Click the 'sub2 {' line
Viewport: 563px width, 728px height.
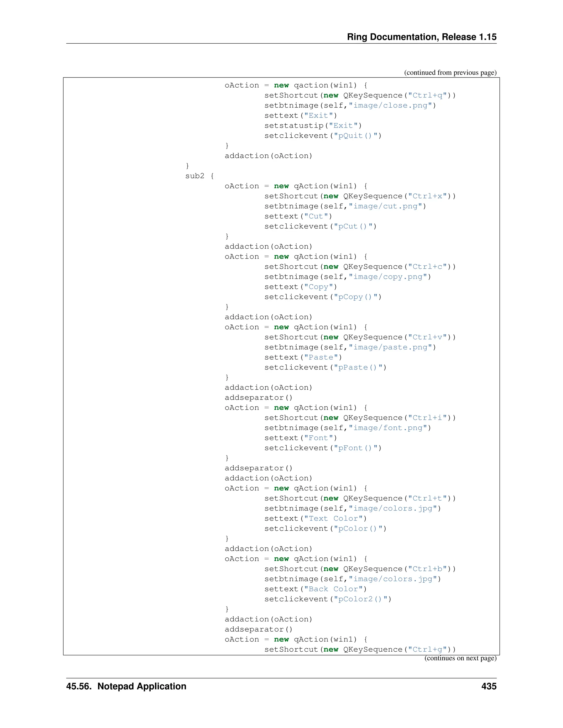point(200,176)
